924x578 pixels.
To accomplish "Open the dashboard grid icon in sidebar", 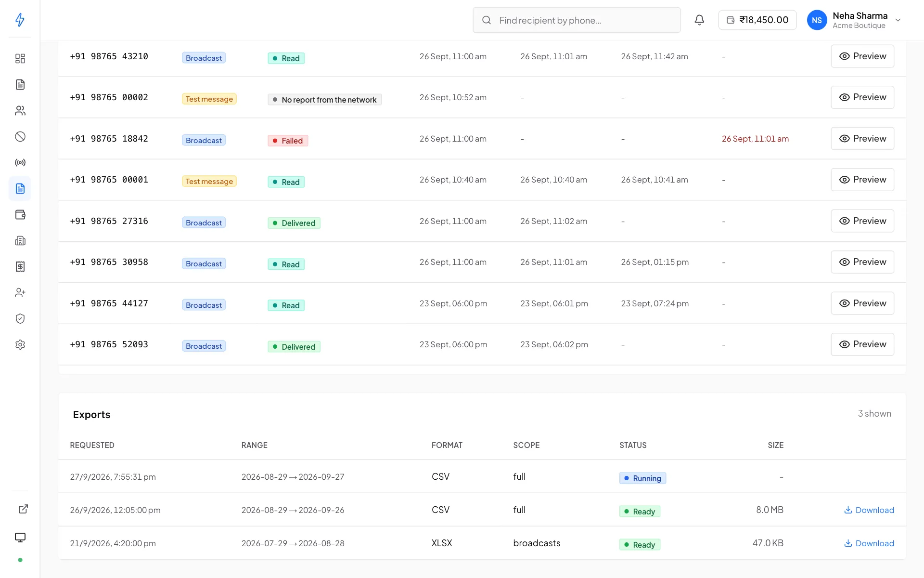I will pos(20,59).
